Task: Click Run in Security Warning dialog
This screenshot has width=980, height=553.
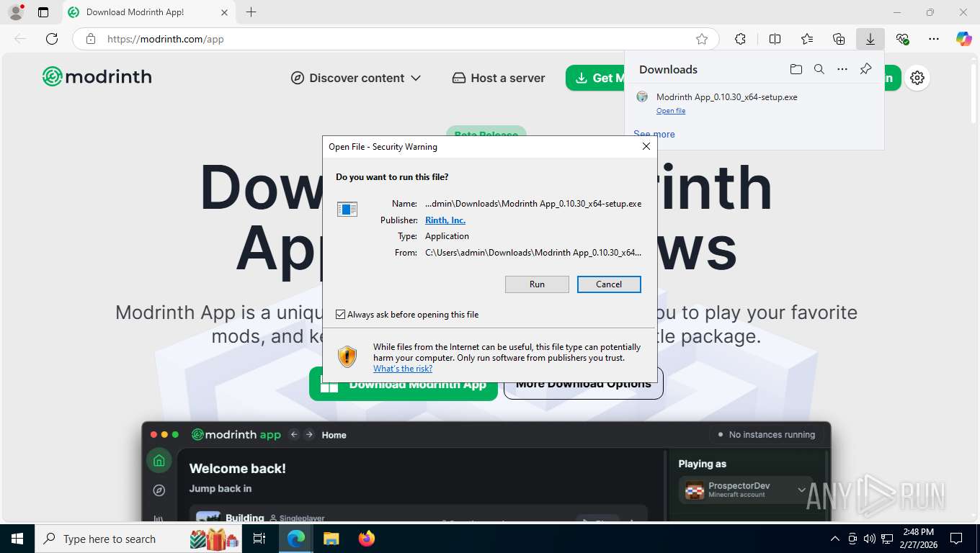Action: point(537,284)
